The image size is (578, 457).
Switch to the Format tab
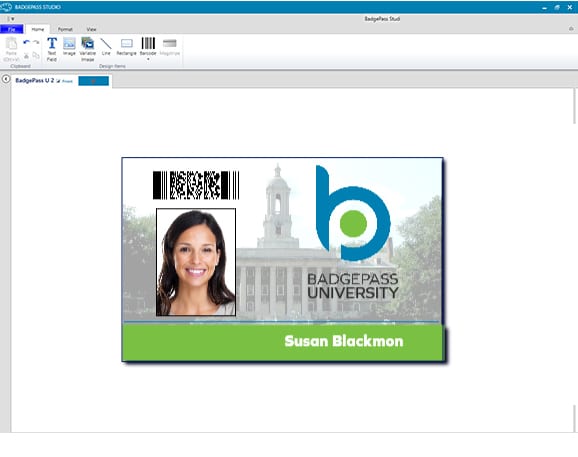coord(65,29)
